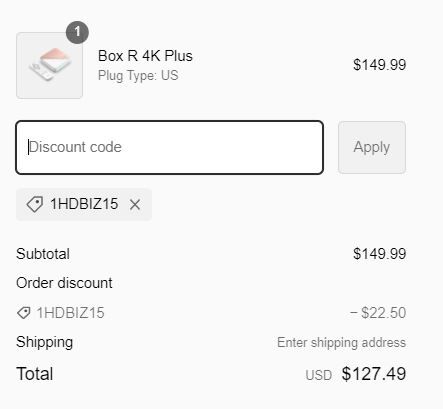
Task: Click the − $22.50 discount amount
Action: click(x=378, y=313)
